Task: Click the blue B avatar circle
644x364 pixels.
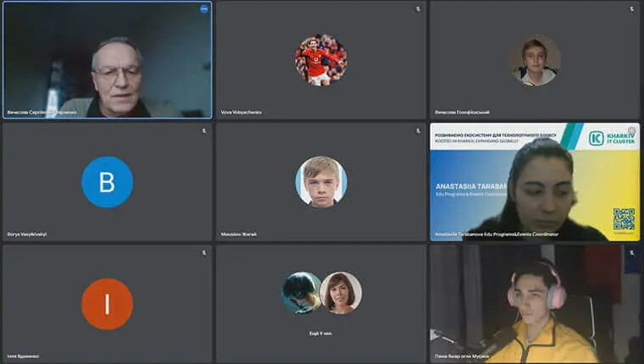Action: pos(107,182)
